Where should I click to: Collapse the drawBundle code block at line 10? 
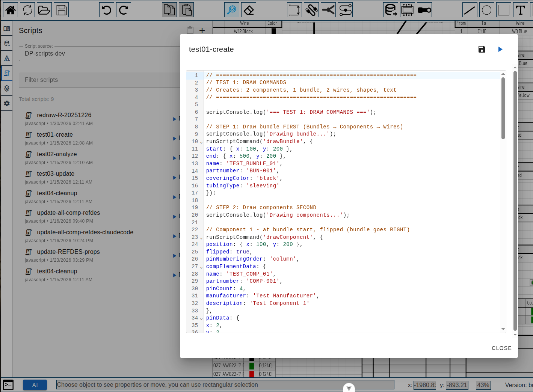201,142
